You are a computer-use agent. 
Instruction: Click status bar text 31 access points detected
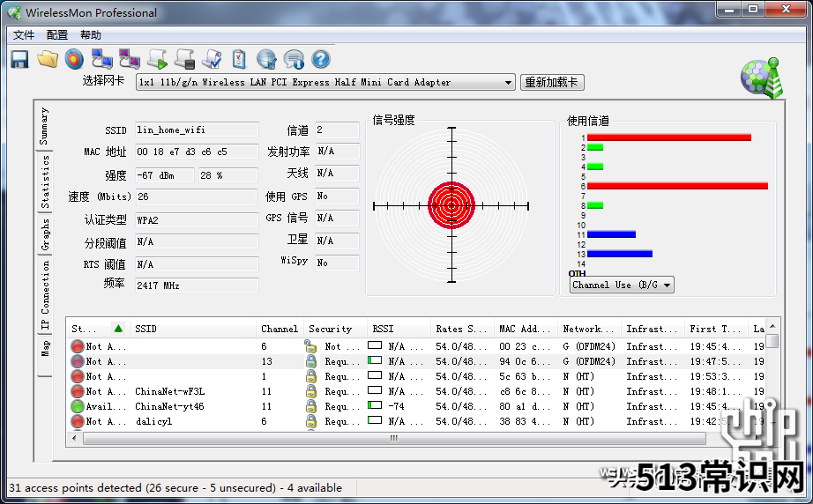click(x=175, y=487)
